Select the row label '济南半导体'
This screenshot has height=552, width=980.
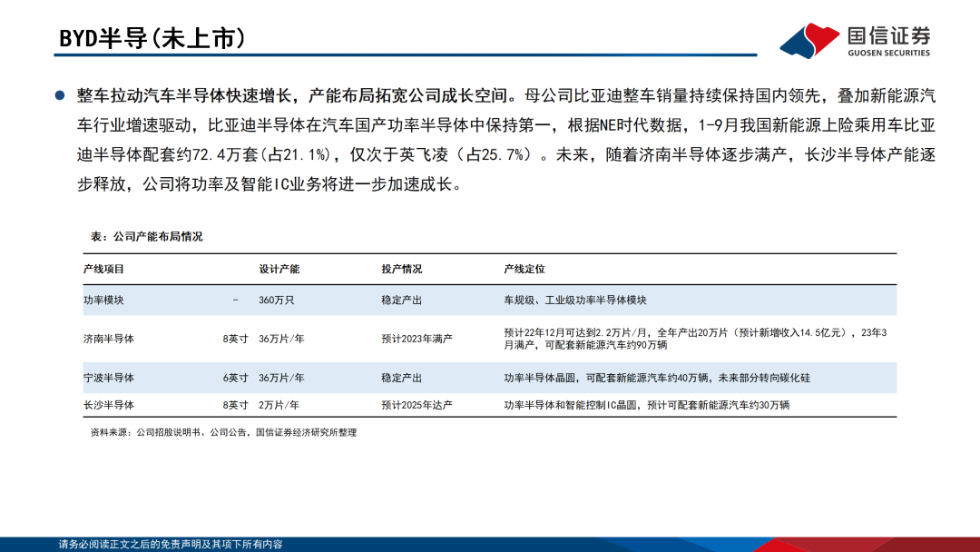coord(109,339)
